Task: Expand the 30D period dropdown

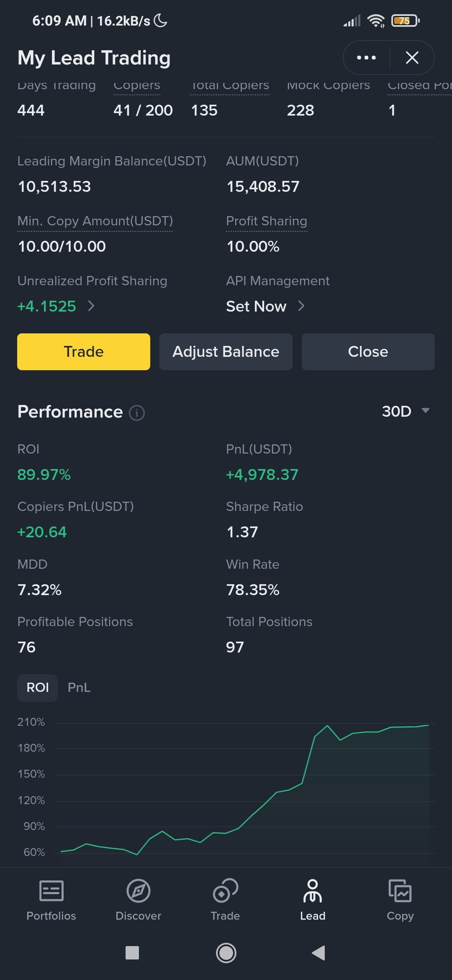Action: tap(406, 411)
